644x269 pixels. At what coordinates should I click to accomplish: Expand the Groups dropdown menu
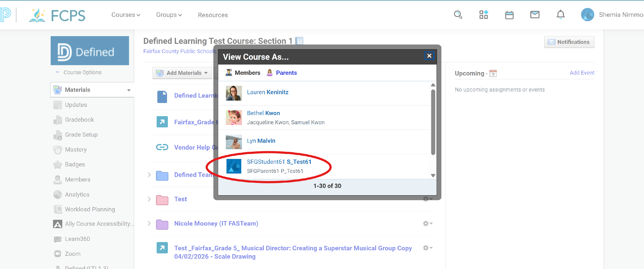pos(169,15)
